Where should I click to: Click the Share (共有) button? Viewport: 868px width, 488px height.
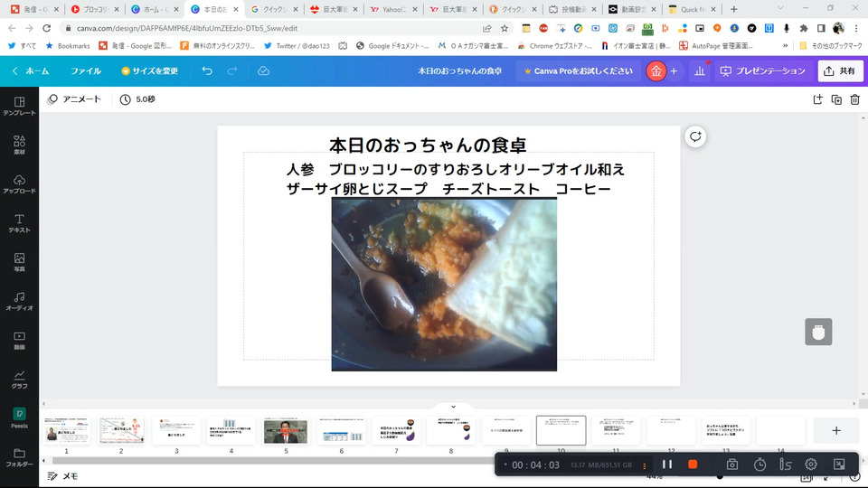pos(840,70)
